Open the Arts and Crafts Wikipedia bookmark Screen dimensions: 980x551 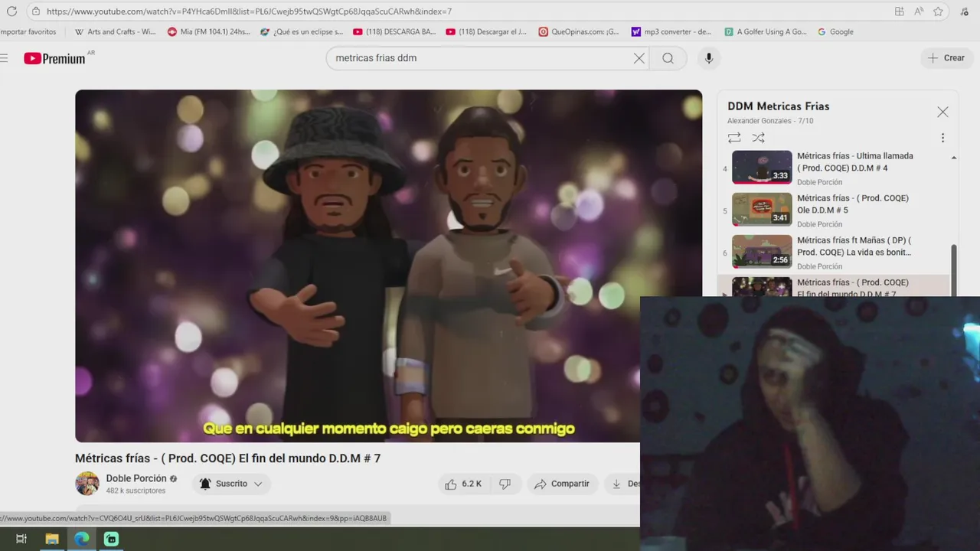coord(115,32)
